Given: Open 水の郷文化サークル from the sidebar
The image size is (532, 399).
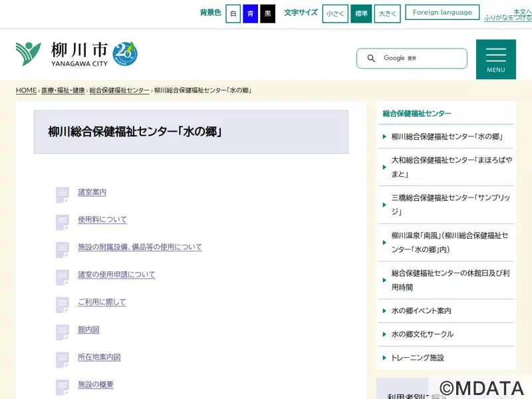Looking at the screenshot, I should [x=422, y=334].
